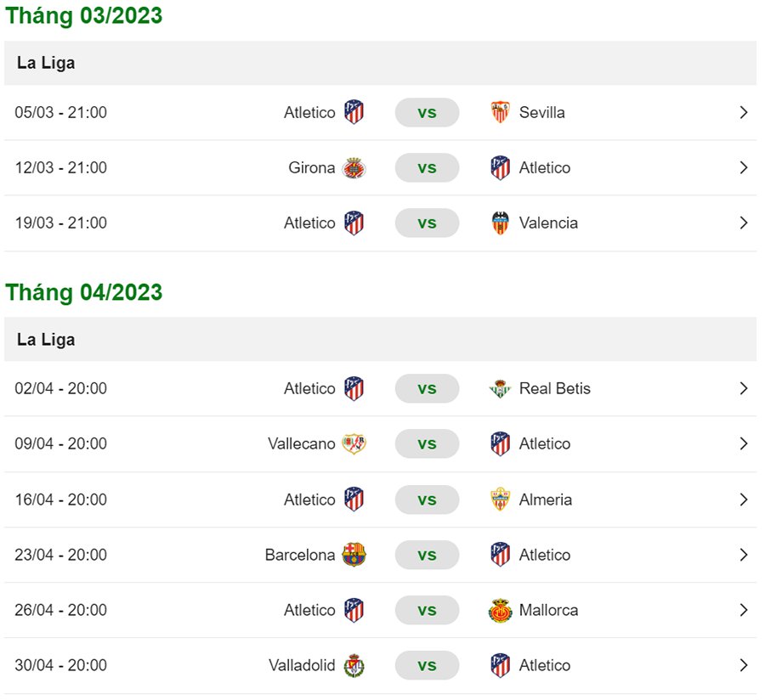Expand the Atletico vs Sevilla match arrow

tap(744, 112)
